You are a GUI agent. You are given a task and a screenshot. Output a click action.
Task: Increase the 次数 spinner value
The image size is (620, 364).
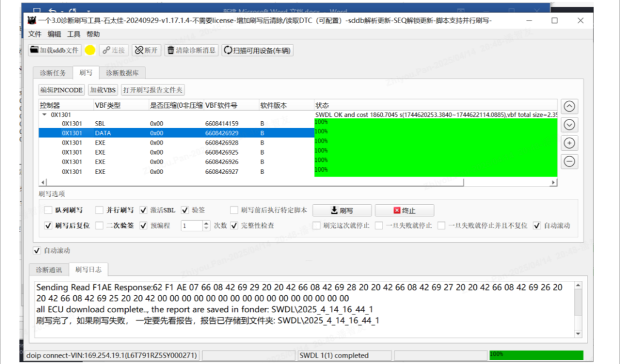pyautogui.click(x=206, y=223)
